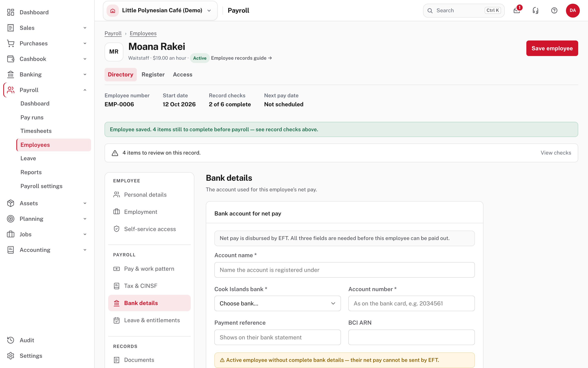This screenshot has height=368, width=588.
Task: Click the café home icon in company switcher
Action: pos(112,10)
